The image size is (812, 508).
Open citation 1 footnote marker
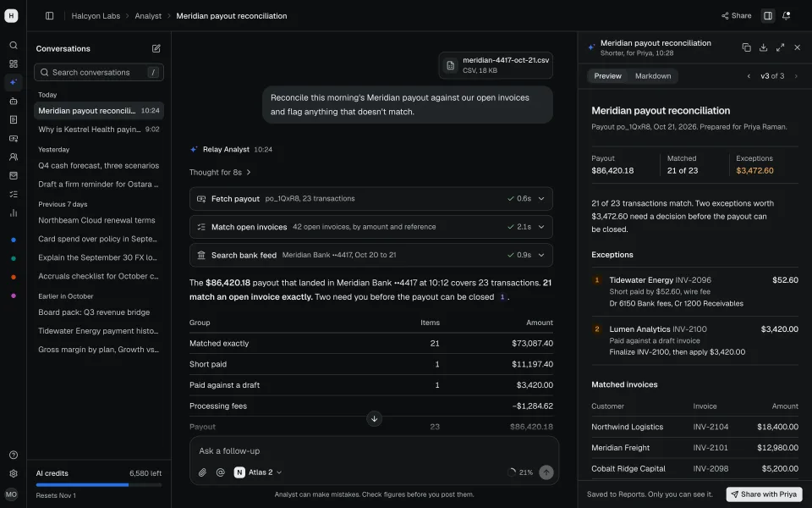(x=502, y=297)
